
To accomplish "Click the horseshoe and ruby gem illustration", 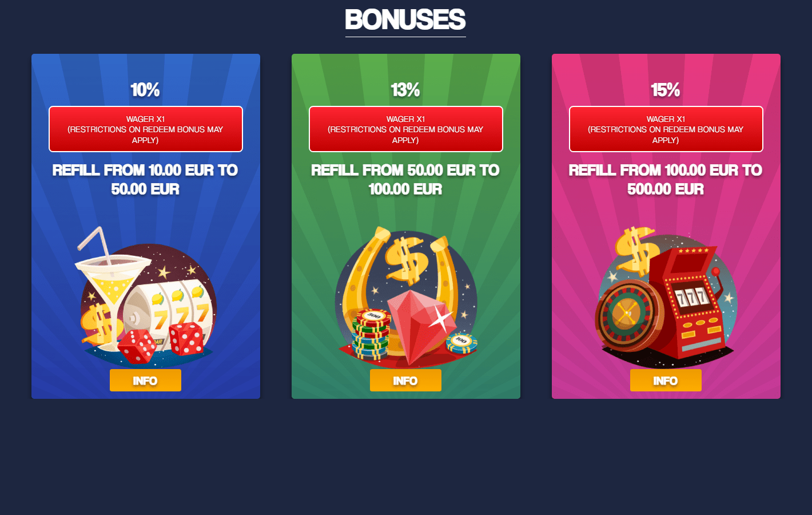I will pos(406,296).
